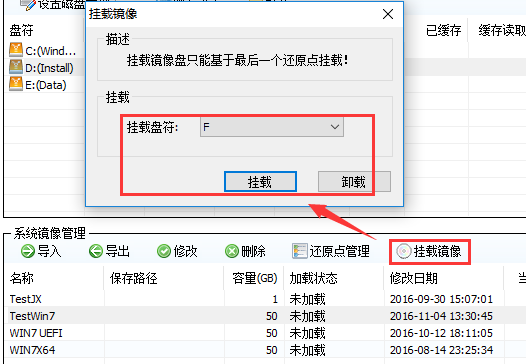Click the Delete (删除) green X icon
Image resolution: width=526 pixels, height=364 pixels.
point(232,251)
